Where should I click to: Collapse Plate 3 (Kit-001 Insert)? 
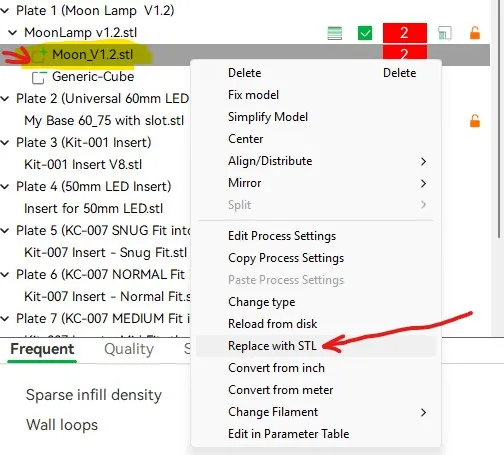(5, 143)
